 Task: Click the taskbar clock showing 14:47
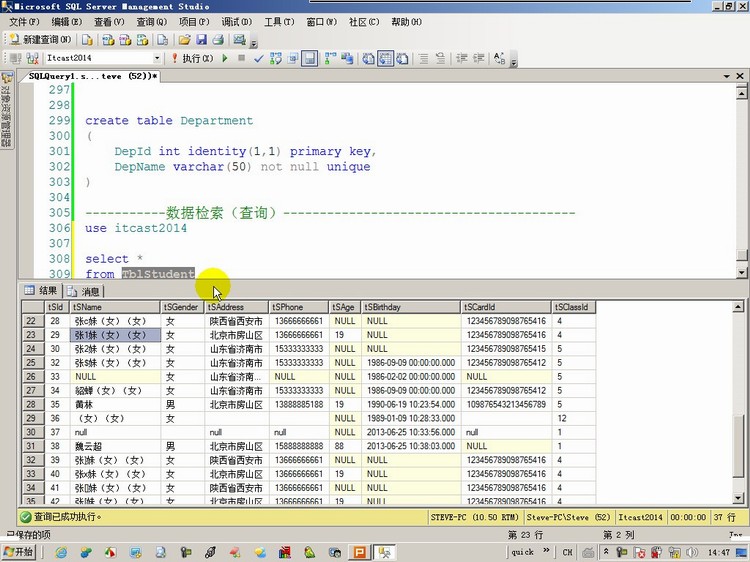point(719,552)
